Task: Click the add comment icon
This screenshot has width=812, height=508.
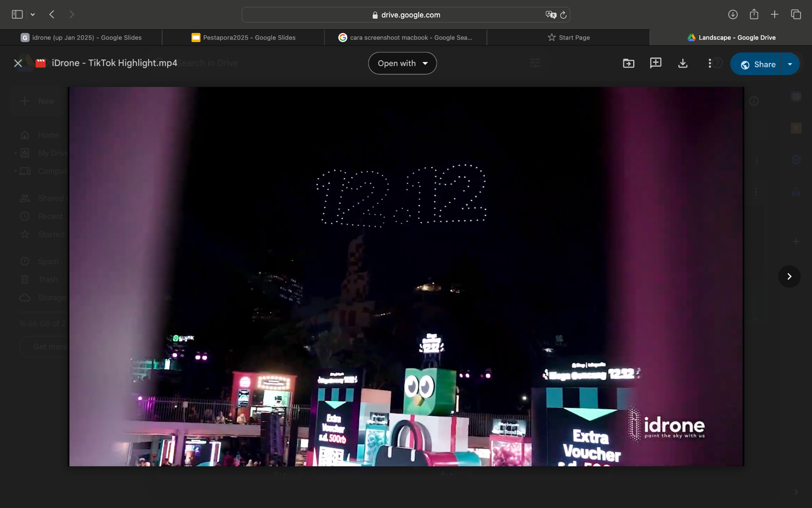Action: [x=655, y=63]
